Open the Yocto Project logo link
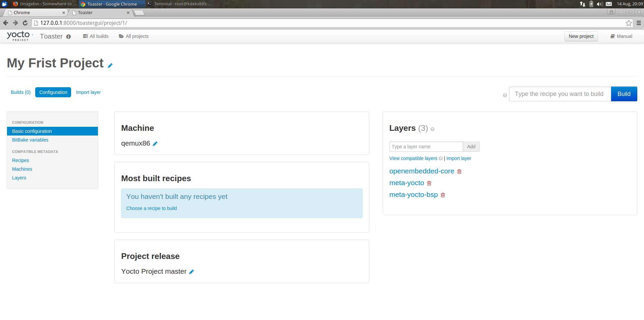This screenshot has height=320, width=644. [x=19, y=36]
